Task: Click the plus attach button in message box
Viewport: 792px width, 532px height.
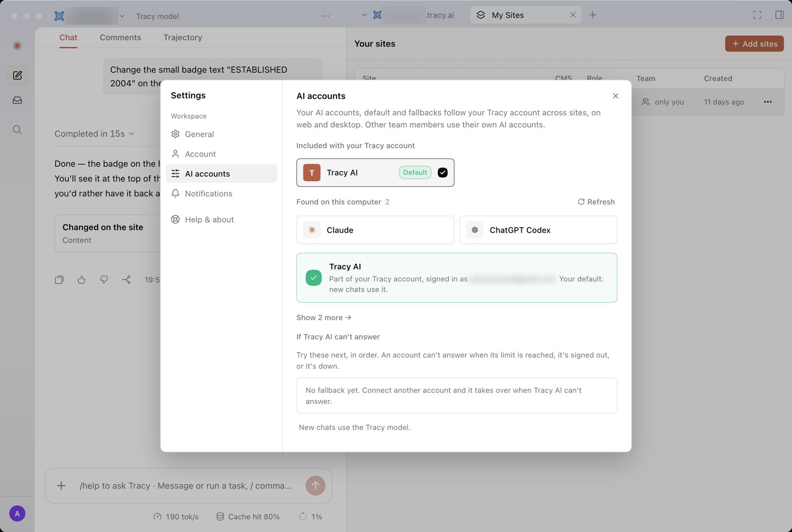Action: [61, 485]
